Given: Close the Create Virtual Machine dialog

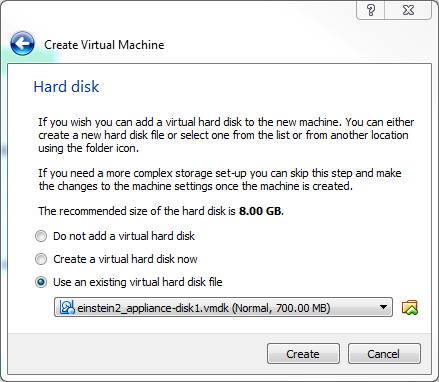Looking at the screenshot, I should pos(408,10).
